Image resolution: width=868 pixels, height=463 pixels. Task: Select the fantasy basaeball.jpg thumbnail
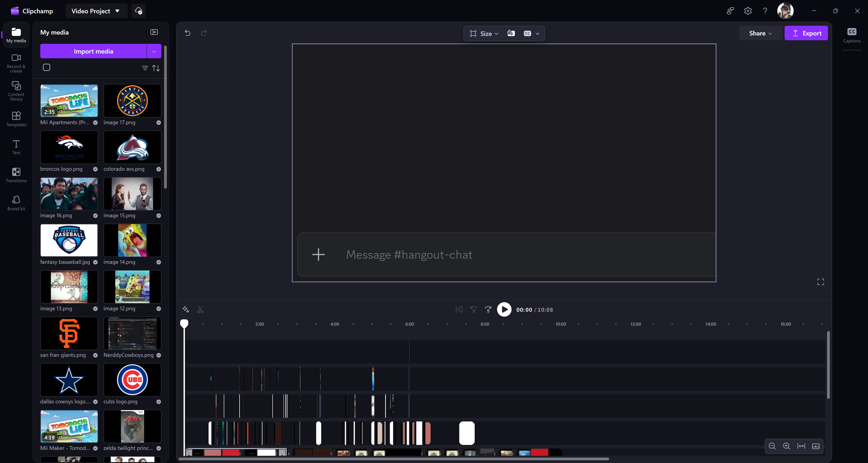[x=69, y=240]
